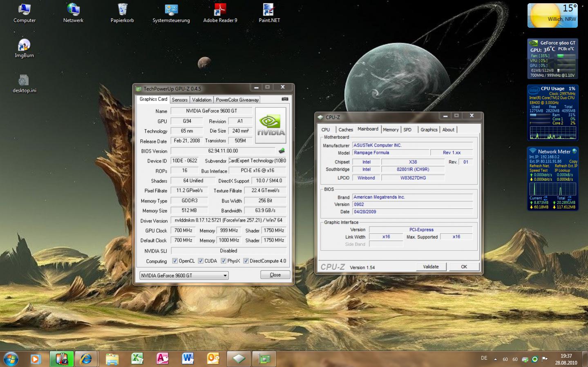Switch to the Memory tab in CPU-Z
The width and height of the screenshot is (588, 367).
pos(390,129)
